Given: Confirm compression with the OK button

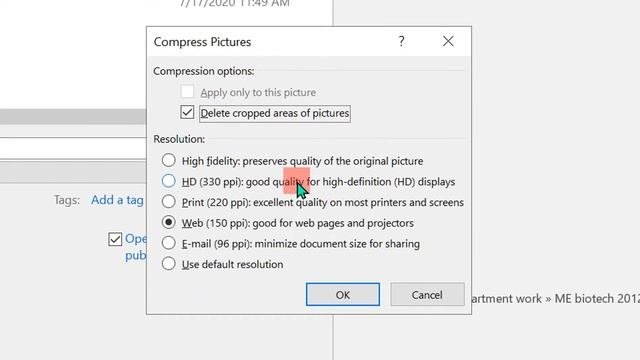Looking at the screenshot, I should tap(343, 294).
